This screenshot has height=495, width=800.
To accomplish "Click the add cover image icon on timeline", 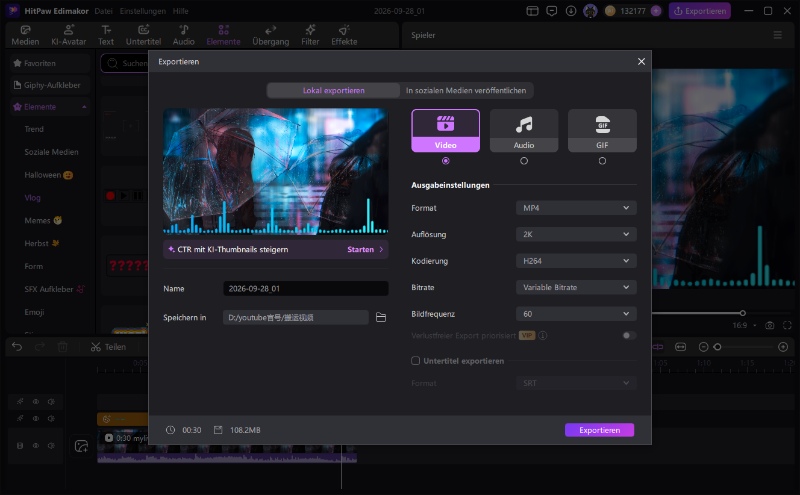I will [81, 446].
